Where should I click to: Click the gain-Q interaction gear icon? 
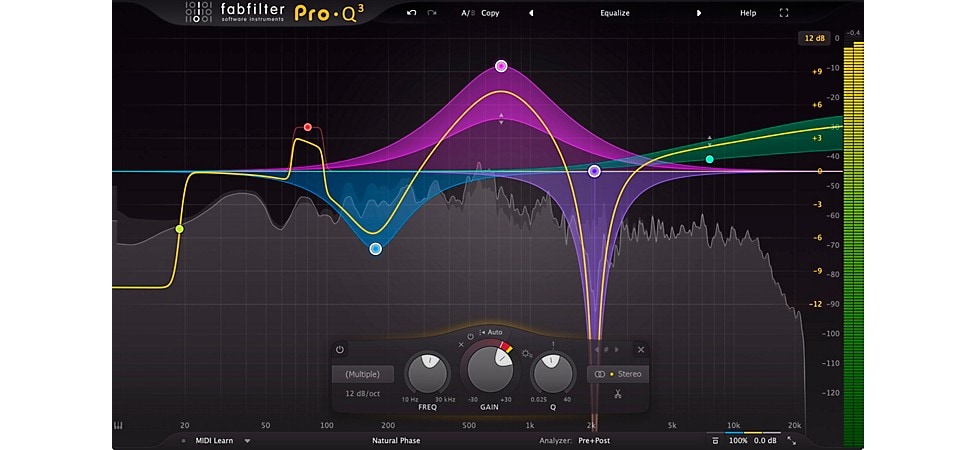click(x=527, y=354)
